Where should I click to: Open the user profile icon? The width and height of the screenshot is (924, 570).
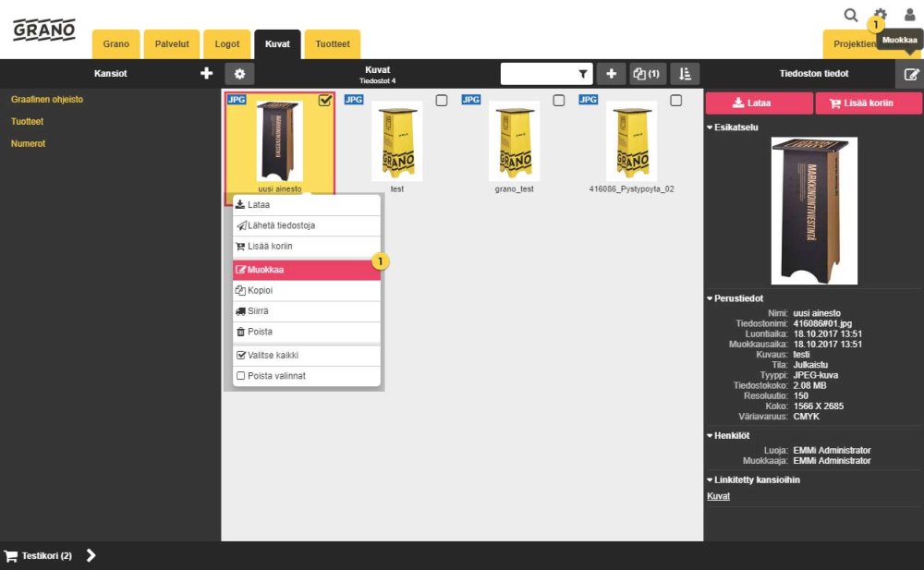coord(909,15)
